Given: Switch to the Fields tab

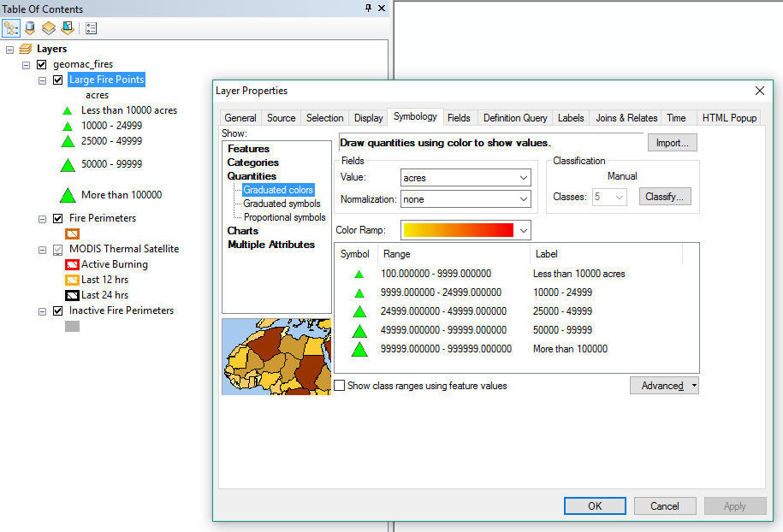Looking at the screenshot, I should click(459, 118).
